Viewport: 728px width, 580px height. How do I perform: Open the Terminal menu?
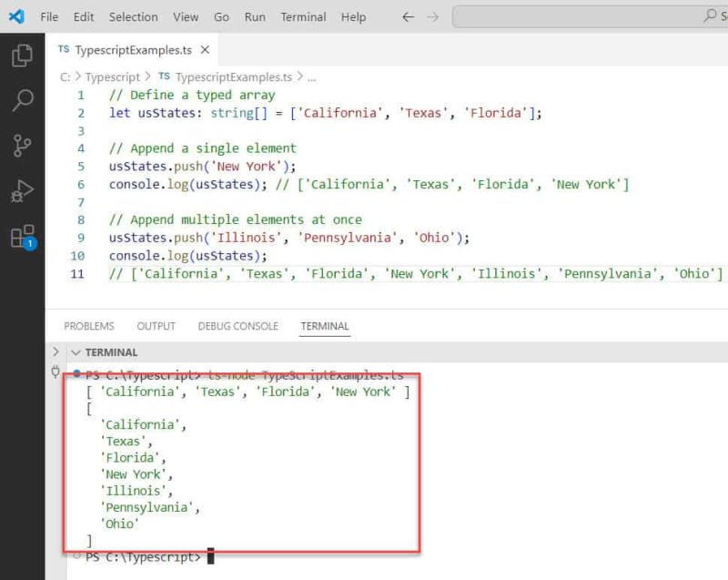(302, 16)
